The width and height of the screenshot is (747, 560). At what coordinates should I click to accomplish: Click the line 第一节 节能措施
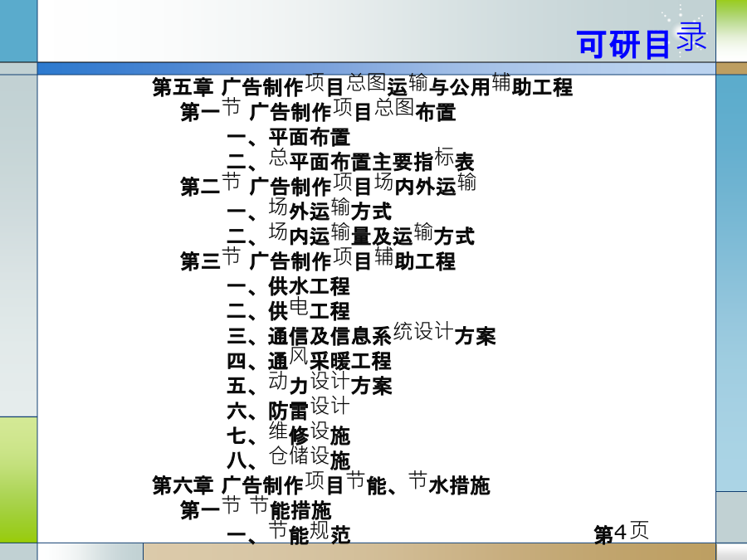coord(256,508)
